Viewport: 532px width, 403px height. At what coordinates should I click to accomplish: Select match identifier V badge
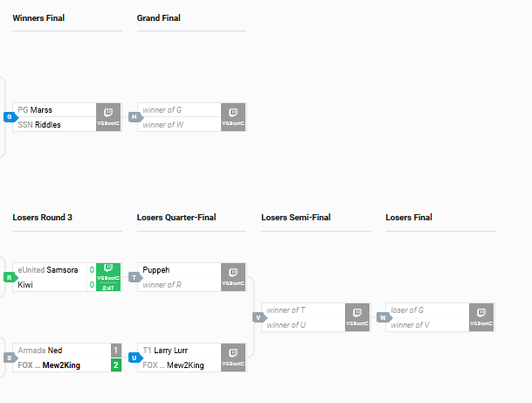(259, 318)
